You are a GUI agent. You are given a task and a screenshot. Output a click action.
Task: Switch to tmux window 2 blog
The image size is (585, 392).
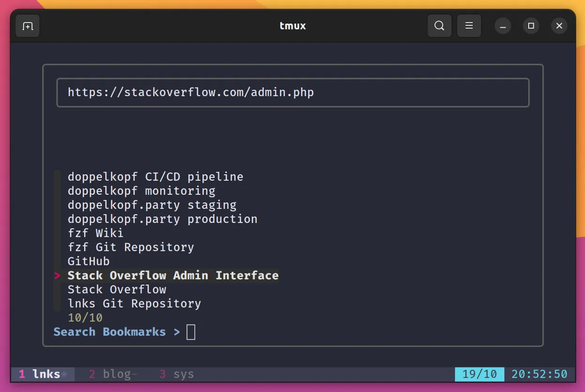coord(113,374)
